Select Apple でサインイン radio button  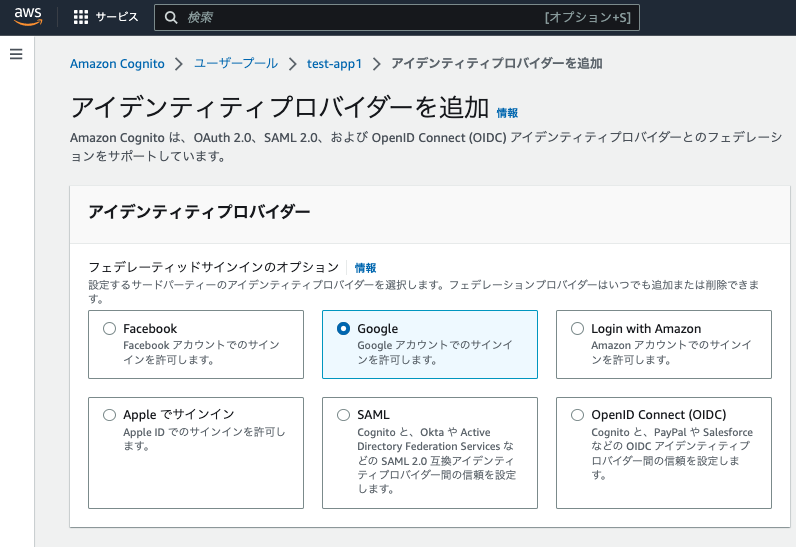tap(110, 415)
